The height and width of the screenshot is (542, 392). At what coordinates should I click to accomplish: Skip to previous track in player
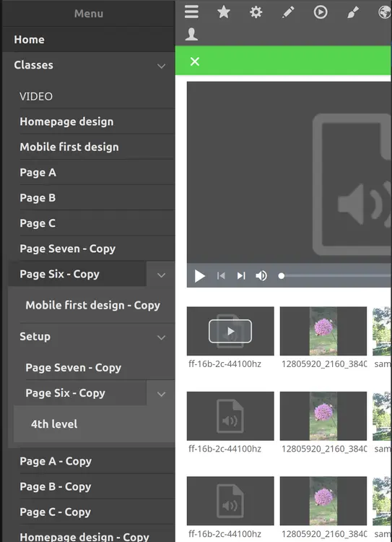221,276
